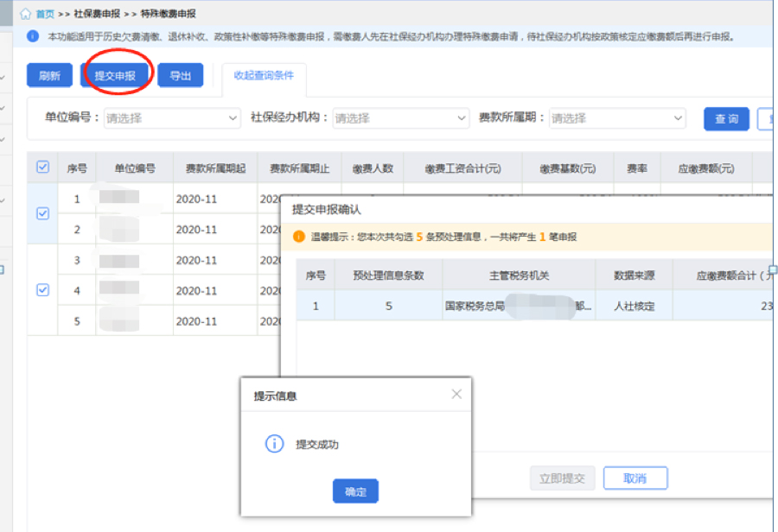Click the 提交申报 button
This screenshot has width=778, height=532.
point(115,76)
